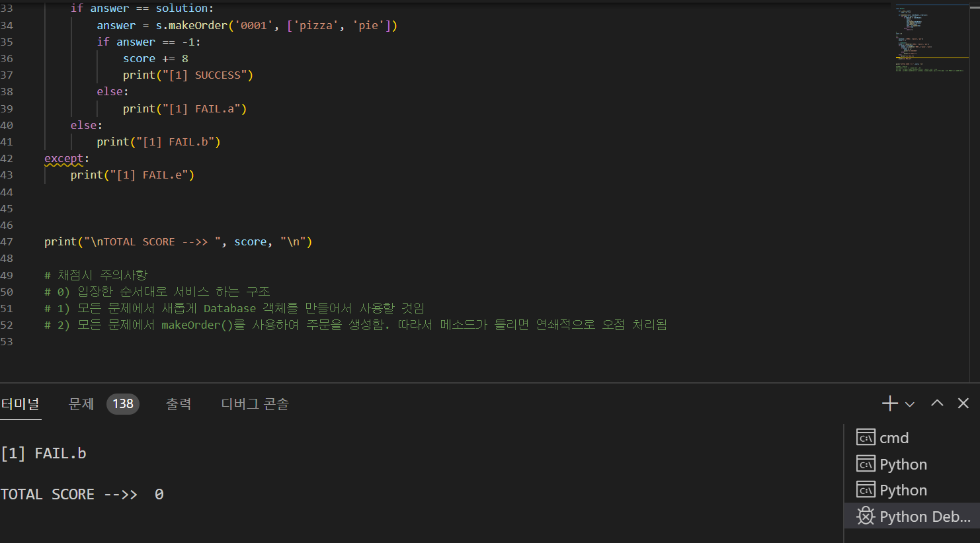Click the comment '# 채점시 주의사항'

point(96,275)
